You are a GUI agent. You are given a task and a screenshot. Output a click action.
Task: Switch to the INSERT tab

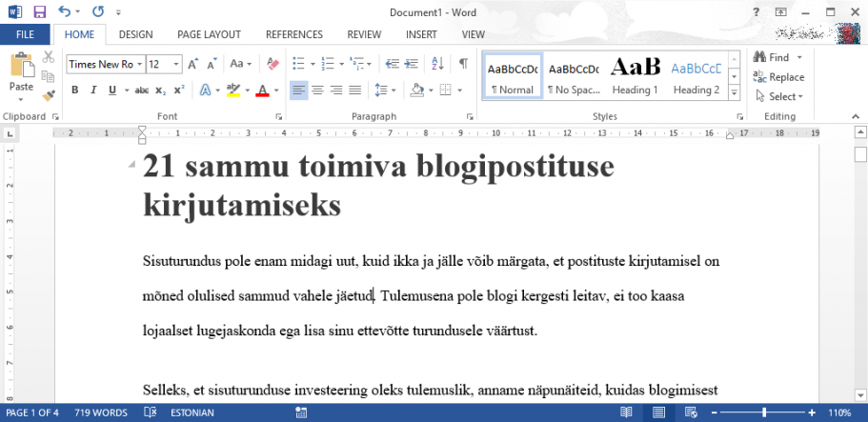[421, 34]
